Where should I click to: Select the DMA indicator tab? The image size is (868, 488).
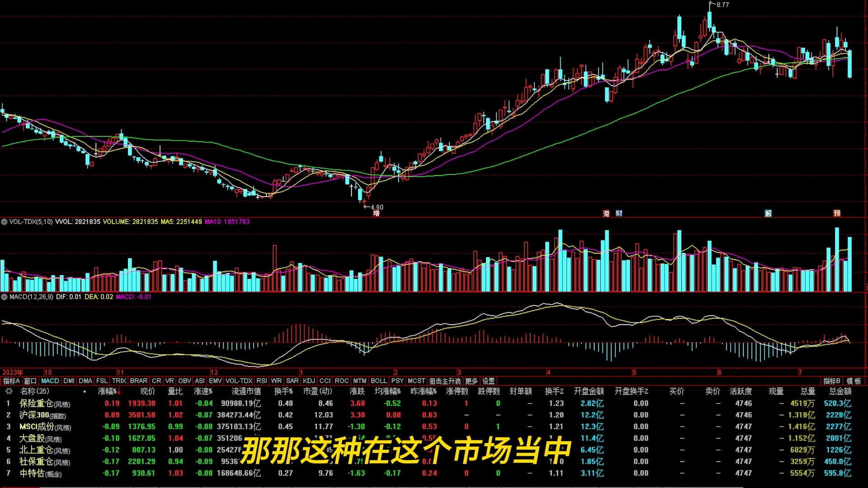tap(85, 381)
